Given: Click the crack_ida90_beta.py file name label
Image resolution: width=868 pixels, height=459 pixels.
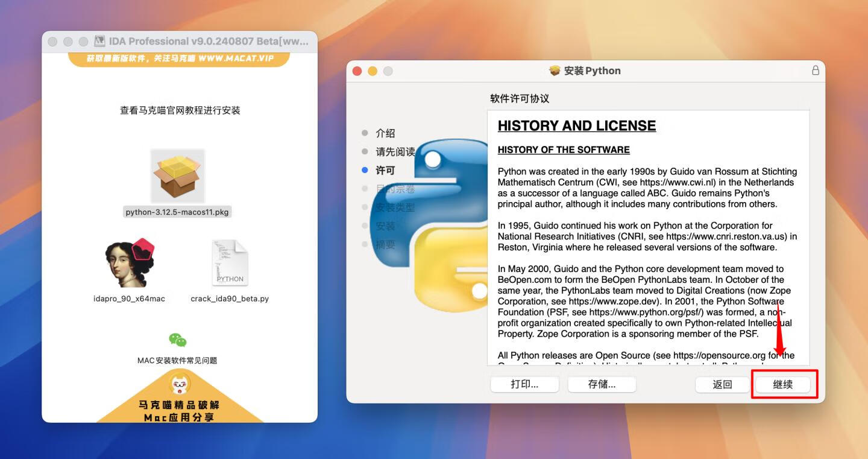Looking at the screenshot, I should tap(230, 299).
